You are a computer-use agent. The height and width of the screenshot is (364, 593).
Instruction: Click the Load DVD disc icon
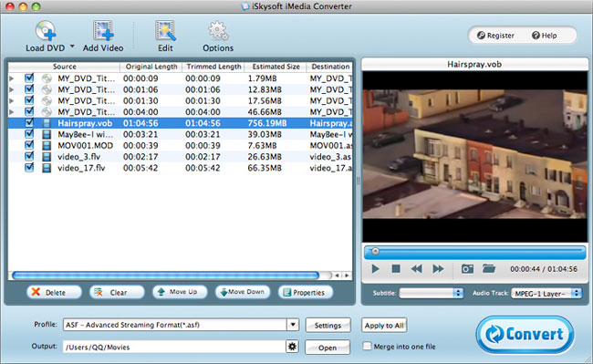pyautogui.click(x=46, y=31)
